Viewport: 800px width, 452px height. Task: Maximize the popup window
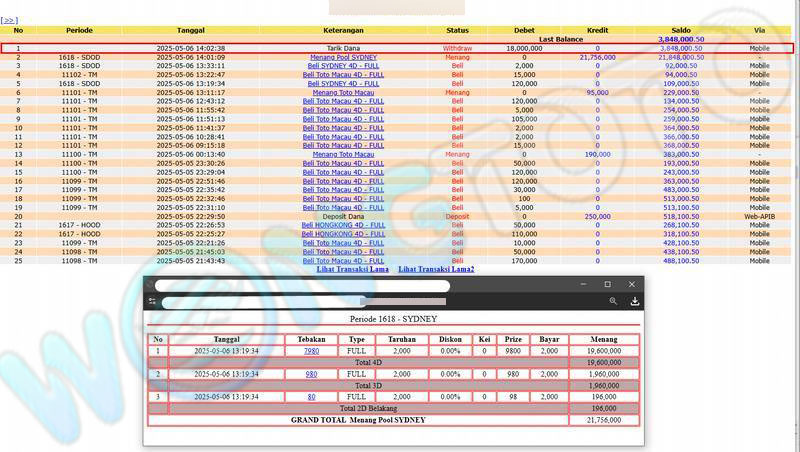click(608, 285)
